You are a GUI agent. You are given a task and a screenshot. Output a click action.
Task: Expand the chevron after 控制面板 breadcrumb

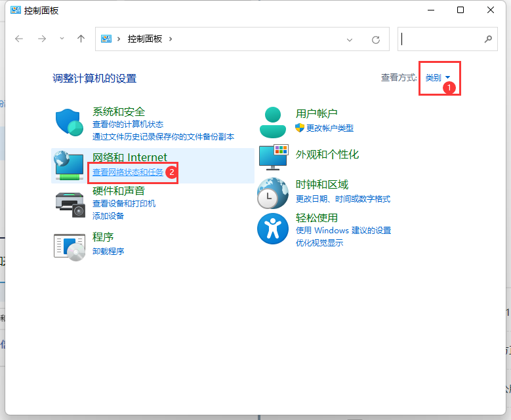tap(171, 39)
